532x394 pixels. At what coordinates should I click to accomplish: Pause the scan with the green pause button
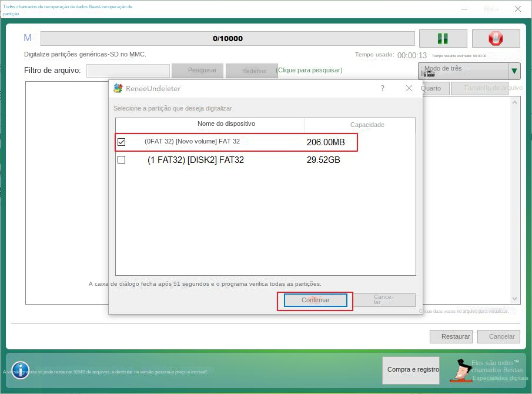tap(443, 38)
